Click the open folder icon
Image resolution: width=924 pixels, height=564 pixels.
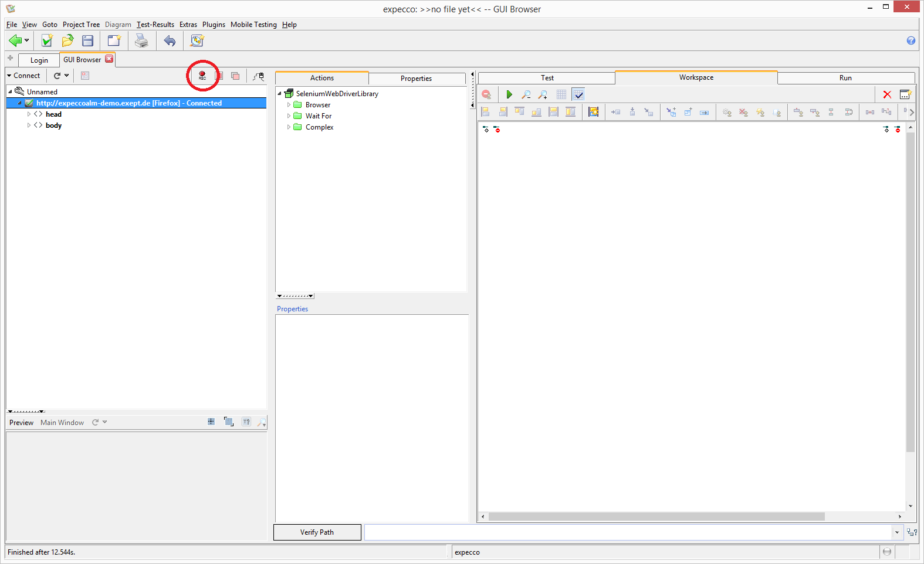pyautogui.click(x=67, y=40)
